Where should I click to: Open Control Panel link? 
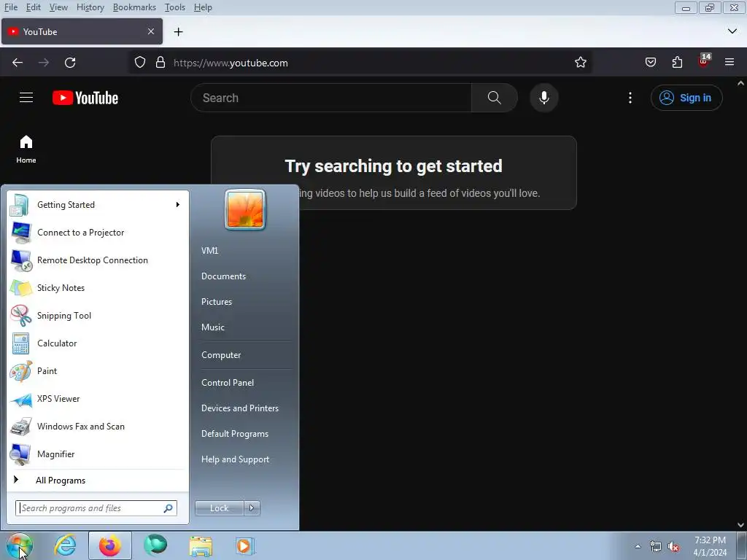[x=228, y=382]
